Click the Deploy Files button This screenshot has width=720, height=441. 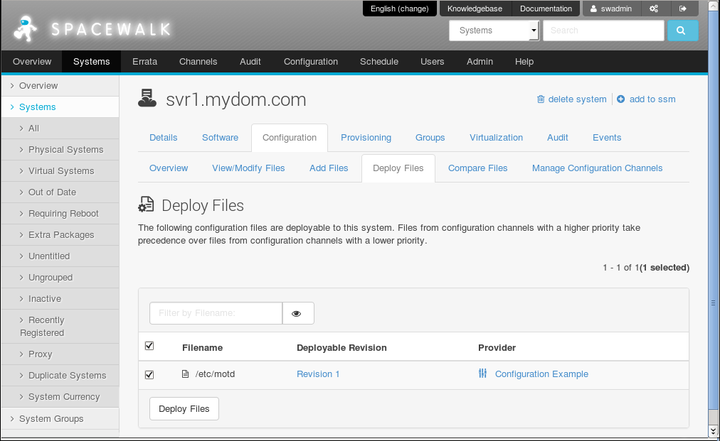(x=184, y=409)
